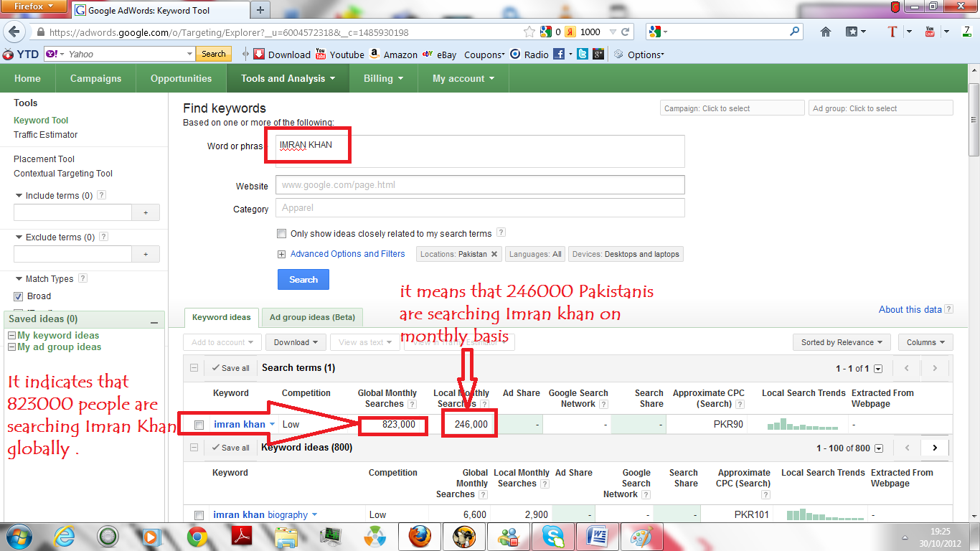Click the Yahoo toolbar Search button
This screenshot has width=980, height=551.
click(213, 54)
